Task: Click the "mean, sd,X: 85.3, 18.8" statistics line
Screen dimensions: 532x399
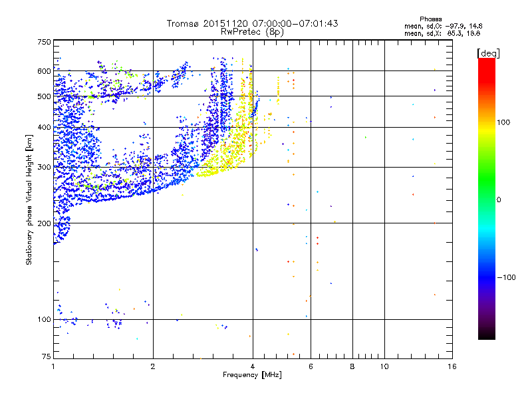Action: 442,33
